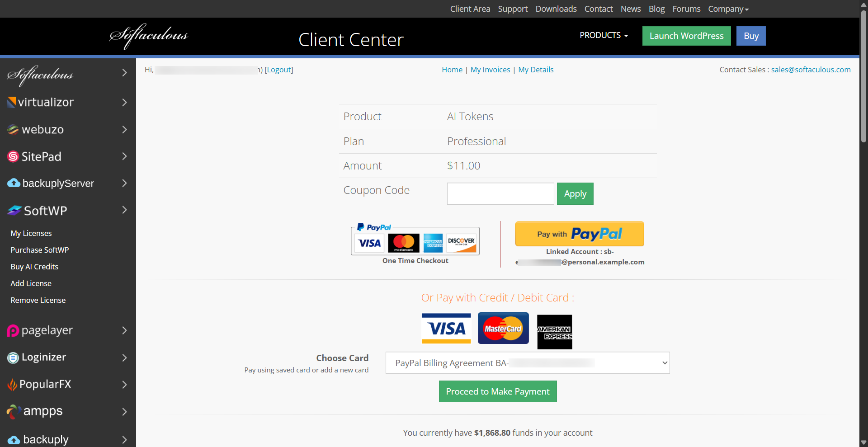This screenshot has width=868, height=447.
Task: Expand the AMPPS sidebar chevron
Action: tap(124, 412)
